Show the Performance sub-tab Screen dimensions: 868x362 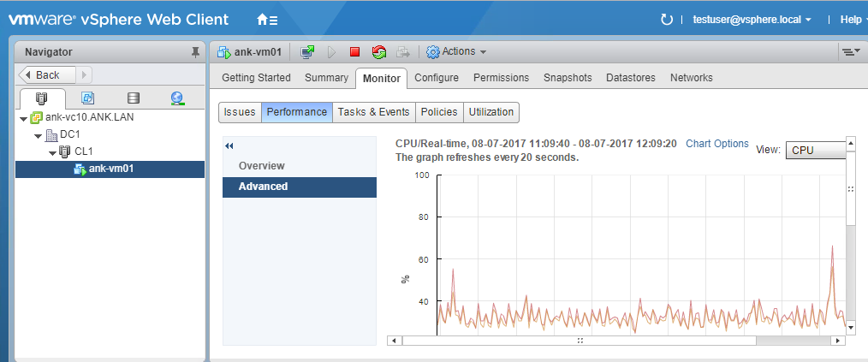pos(297,112)
